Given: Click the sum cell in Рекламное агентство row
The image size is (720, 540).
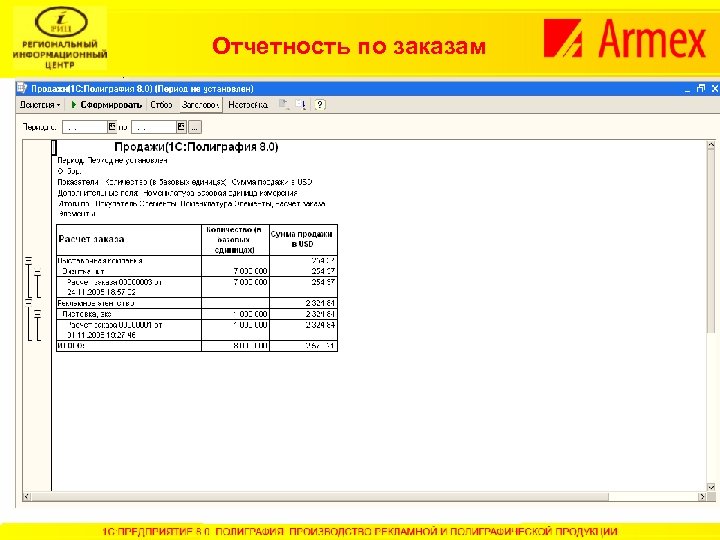Looking at the screenshot, I should click(303, 303).
